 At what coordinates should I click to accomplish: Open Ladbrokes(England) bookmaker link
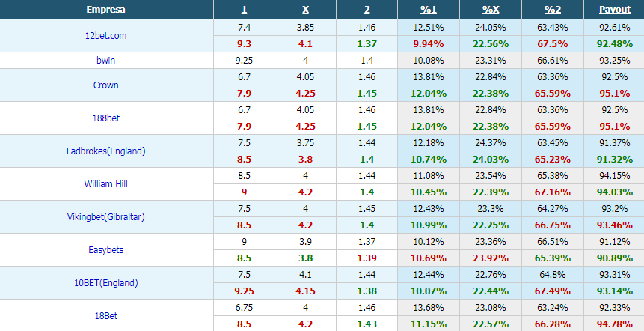coord(106,151)
